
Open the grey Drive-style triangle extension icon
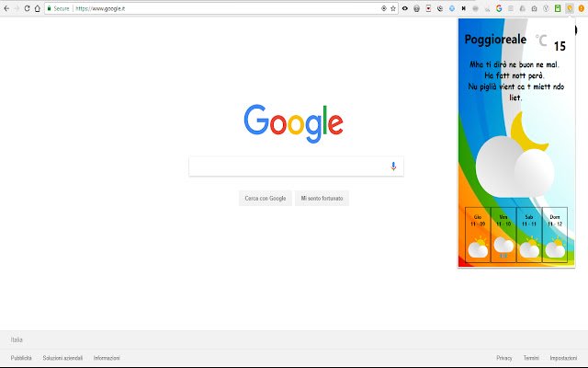(523, 8)
